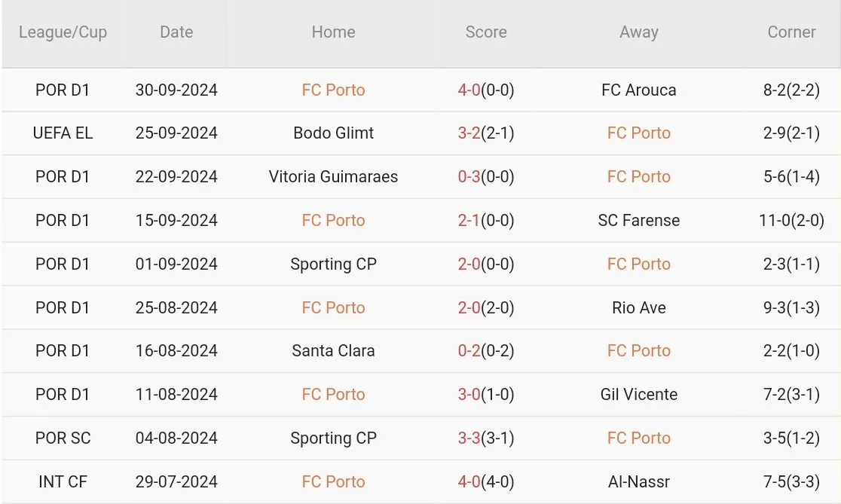Screen dimensions: 841x504
Task: Open the 11-0(2-0) corner statistic
Action: (x=792, y=221)
